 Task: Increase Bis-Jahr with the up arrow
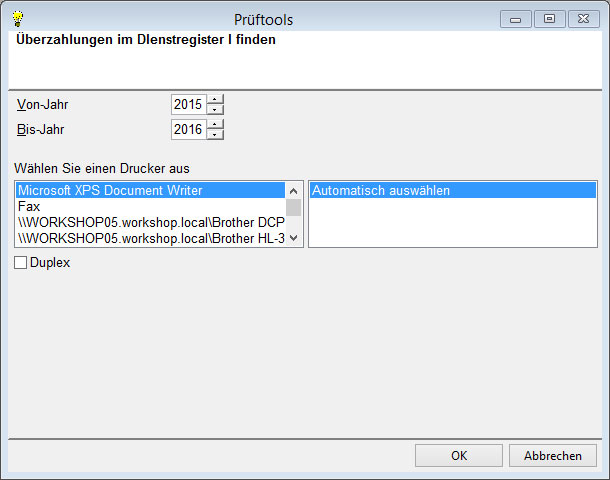tap(216, 124)
